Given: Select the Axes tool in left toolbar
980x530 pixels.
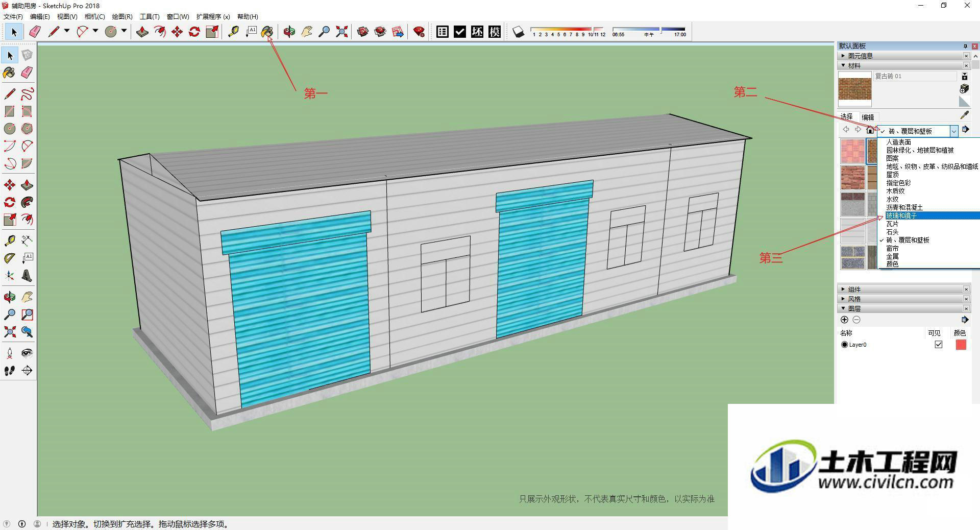Looking at the screenshot, I should [9, 276].
